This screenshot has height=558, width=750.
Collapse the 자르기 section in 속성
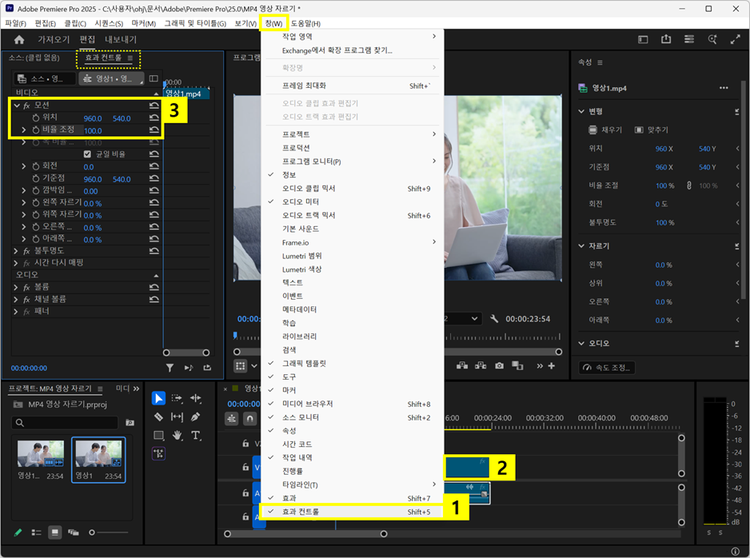[582, 246]
